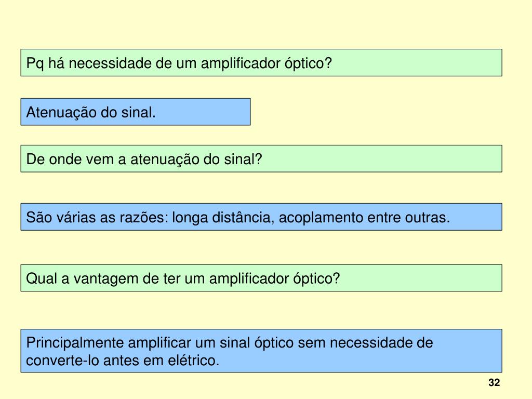Viewport: 532px width, 399px height.
Task: Click the 'Atenuação do sinal.' answer box
Action: click(x=136, y=112)
